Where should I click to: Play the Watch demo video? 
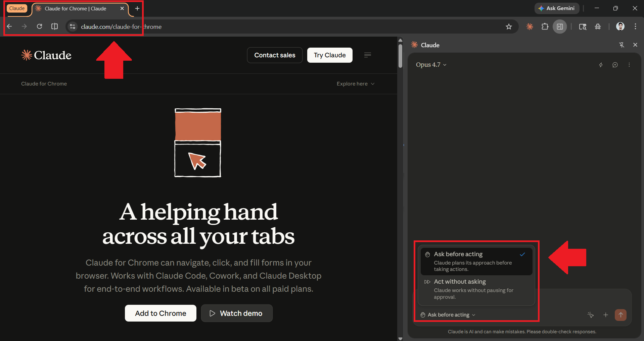(x=237, y=313)
